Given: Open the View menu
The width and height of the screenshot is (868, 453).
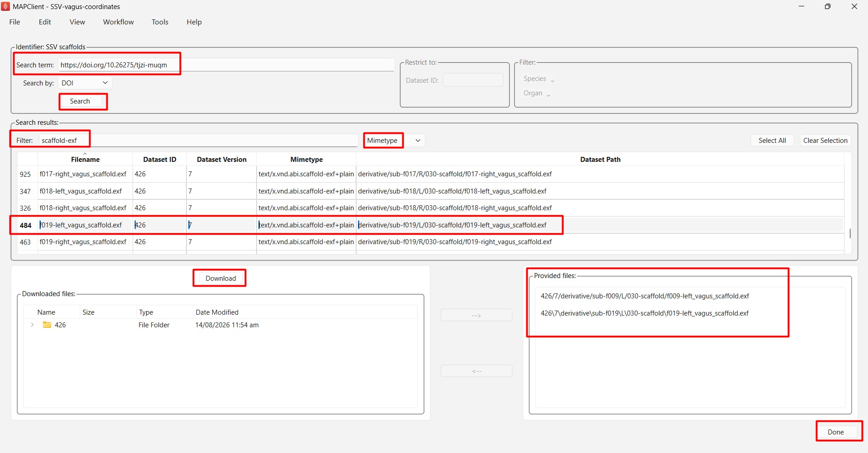Looking at the screenshot, I should [77, 22].
